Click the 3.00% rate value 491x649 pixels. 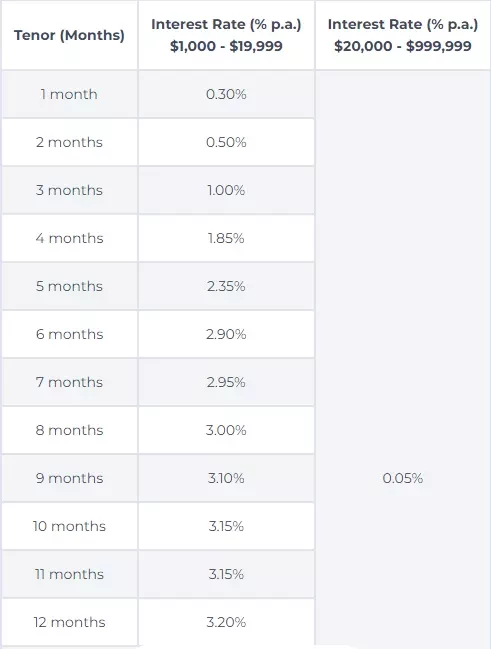point(226,430)
